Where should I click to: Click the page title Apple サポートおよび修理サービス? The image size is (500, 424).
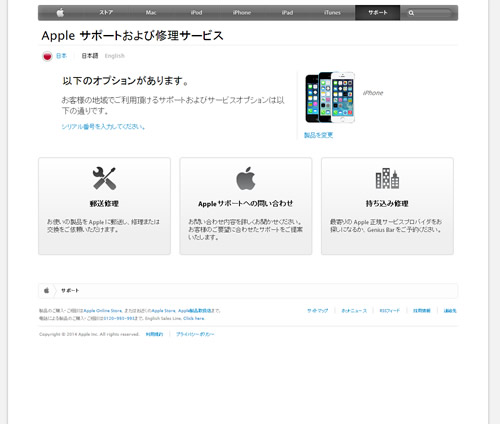132,35
